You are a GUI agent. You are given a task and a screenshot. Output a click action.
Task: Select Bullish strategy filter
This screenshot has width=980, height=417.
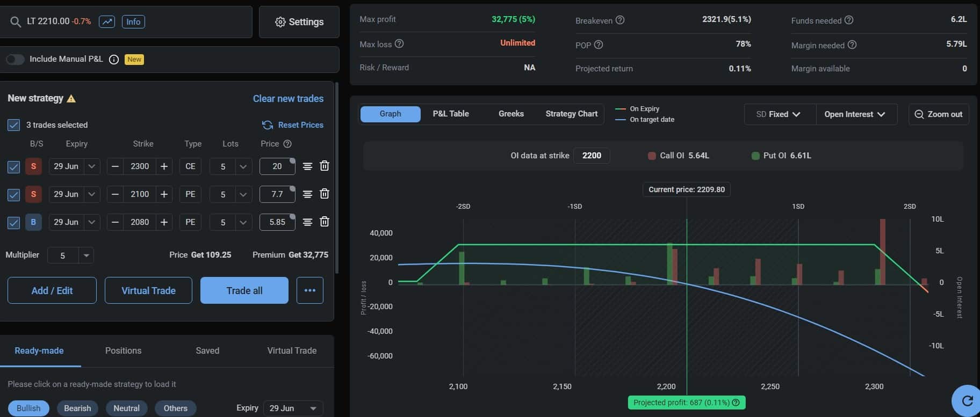tap(28, 408)
